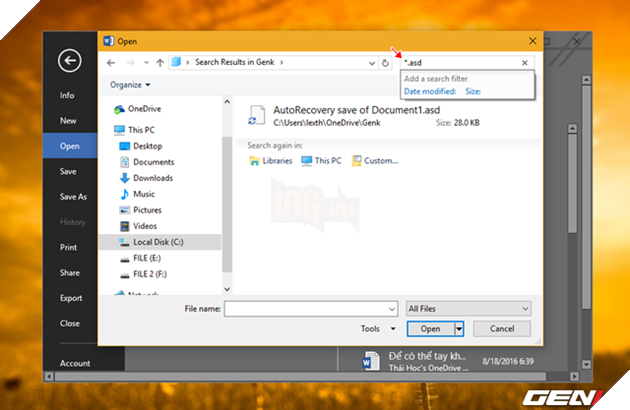Refresh the search results folder view
This screenshot has width=630, height=410.
pyautogui.click(x=386, y=63)
